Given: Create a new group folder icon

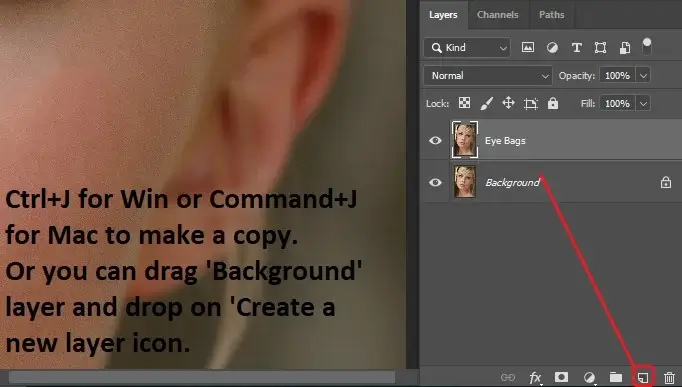Looking at the screenshot, I should point(616,377).
